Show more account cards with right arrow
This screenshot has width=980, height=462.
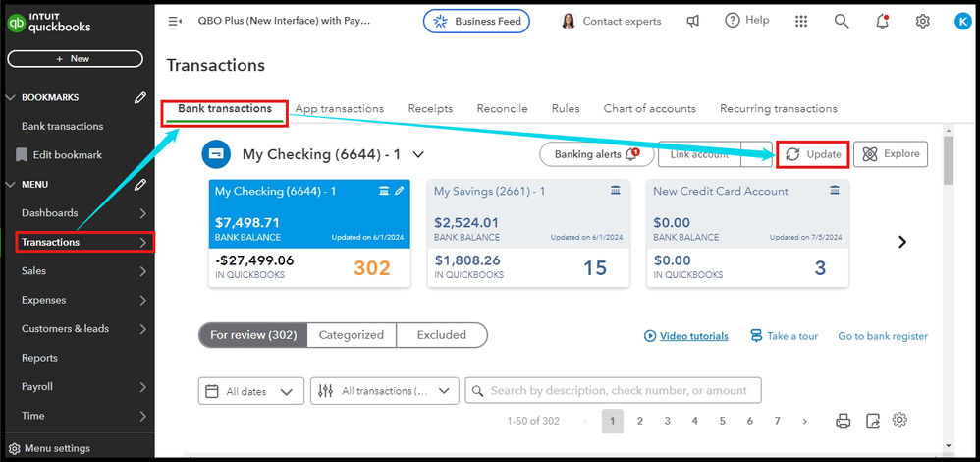(x=901, y=242)
